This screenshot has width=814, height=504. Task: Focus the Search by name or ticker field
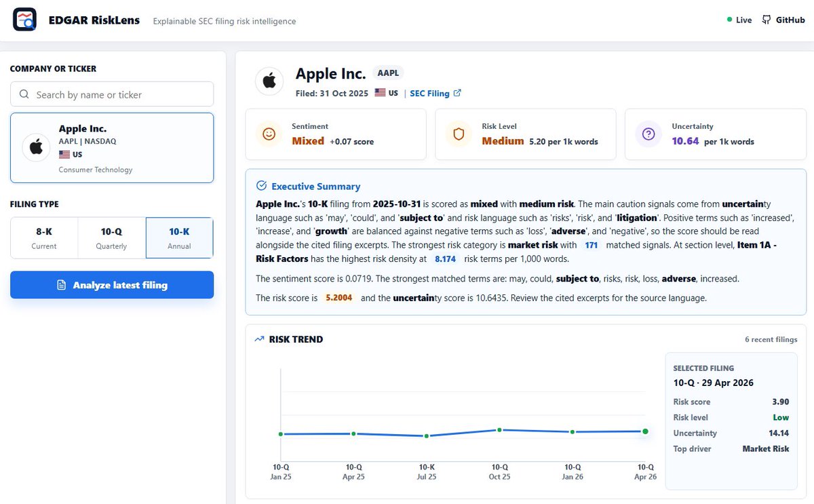[112, 94]
